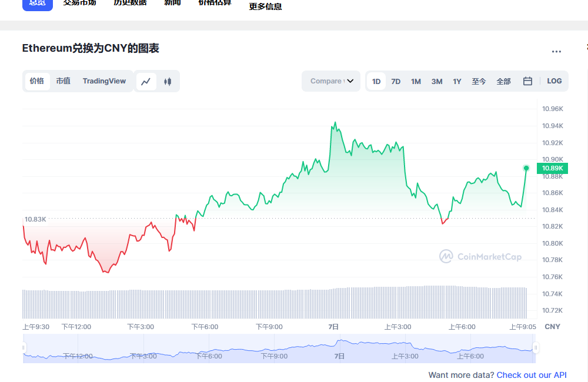588x382 pixels.
Task: Open the calendar date picker icon
Action: (x=527, y=81)
